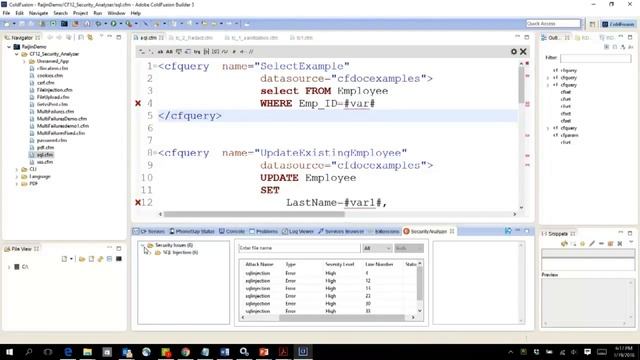
Task: Open the Window menu
Action: coord(116,13)
